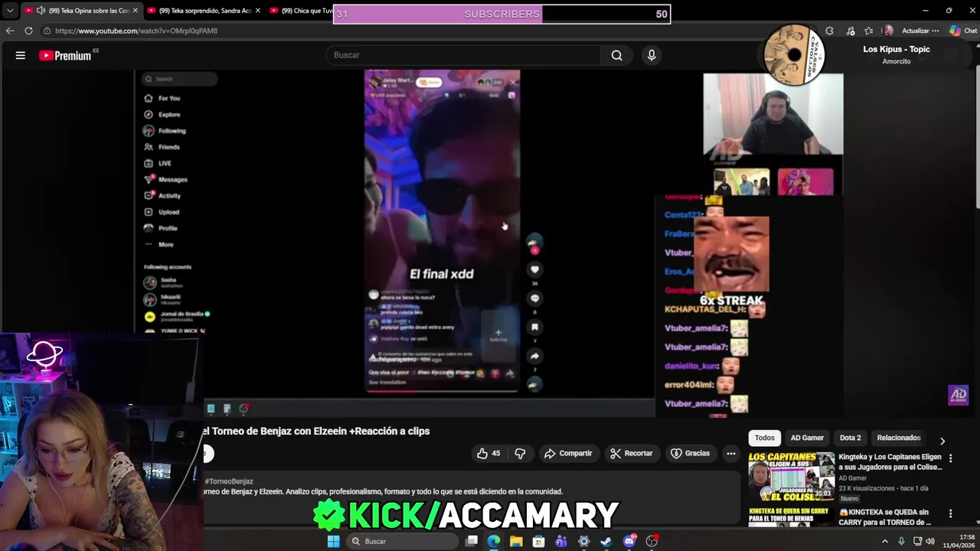Click Los Kipus - Topic now-playing title
Viewport: 980px width, 551px height.
(896, 49)
